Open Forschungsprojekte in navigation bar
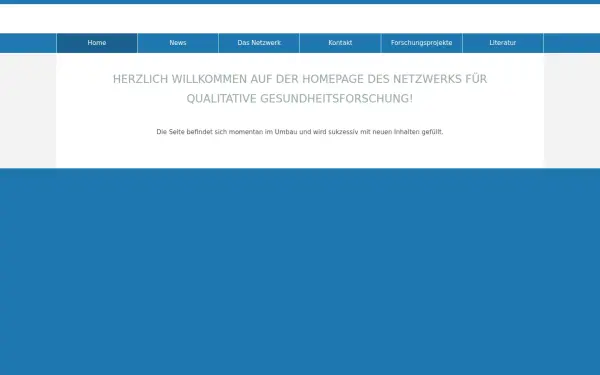 (422, 43)
